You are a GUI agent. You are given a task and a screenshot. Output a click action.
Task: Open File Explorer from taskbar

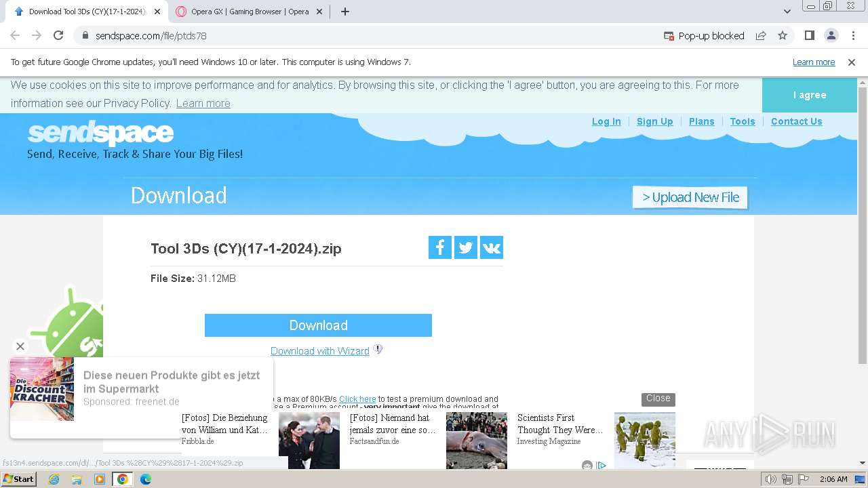(77, 479)
